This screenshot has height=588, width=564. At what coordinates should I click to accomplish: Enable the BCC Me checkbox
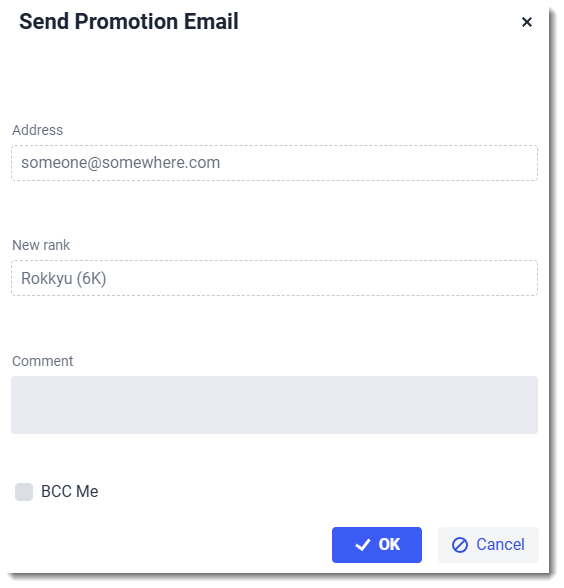pos(24,491)
